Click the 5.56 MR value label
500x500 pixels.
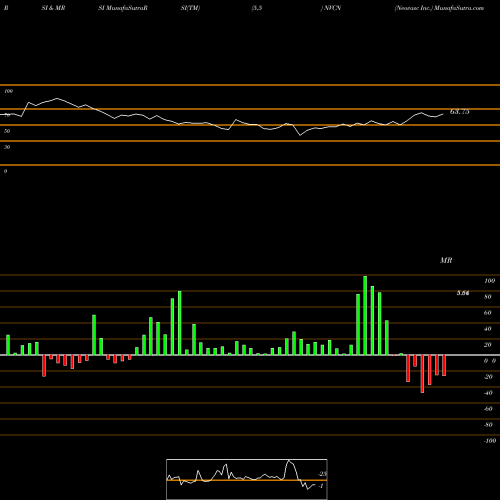tap(463, 293)
